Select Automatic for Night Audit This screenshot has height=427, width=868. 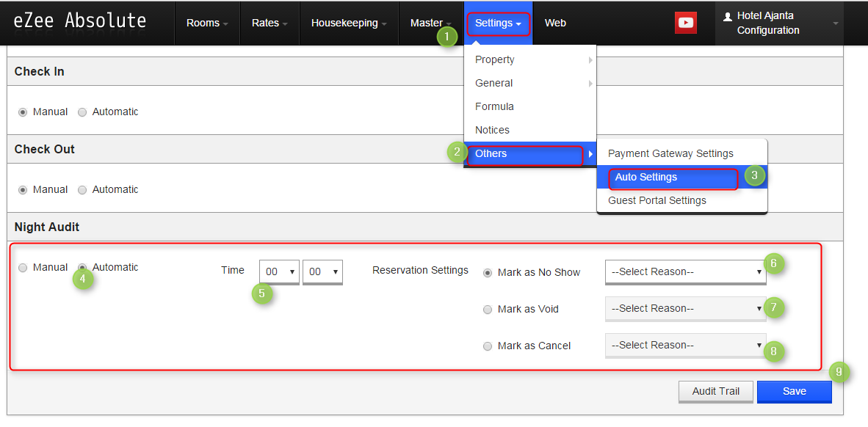point(82,268)
